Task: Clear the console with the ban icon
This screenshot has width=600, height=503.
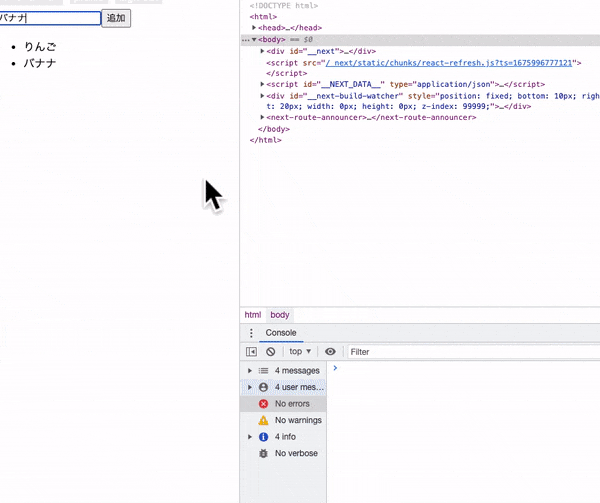Action: pos(271,352)
